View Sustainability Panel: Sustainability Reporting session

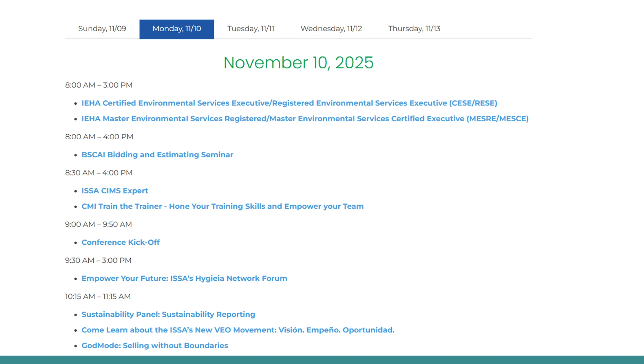pyautogui.click(x=168, y=314)
